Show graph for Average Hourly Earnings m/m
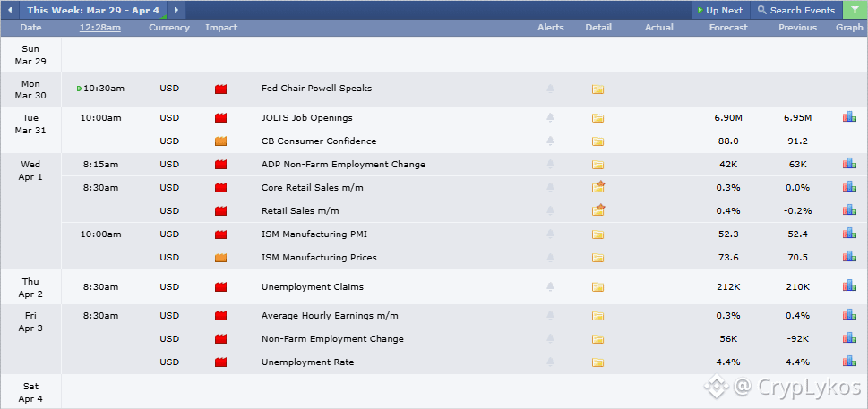868x409 pixels. pos(850,314)
